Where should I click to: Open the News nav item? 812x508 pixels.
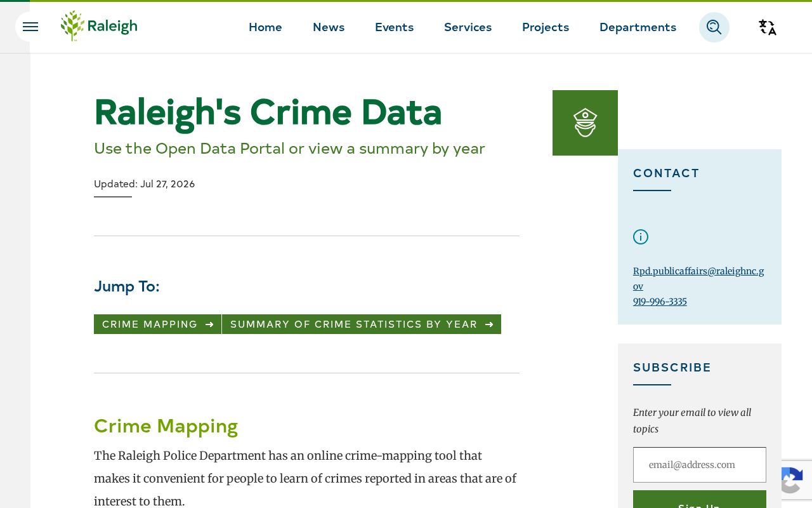(329, 27)
